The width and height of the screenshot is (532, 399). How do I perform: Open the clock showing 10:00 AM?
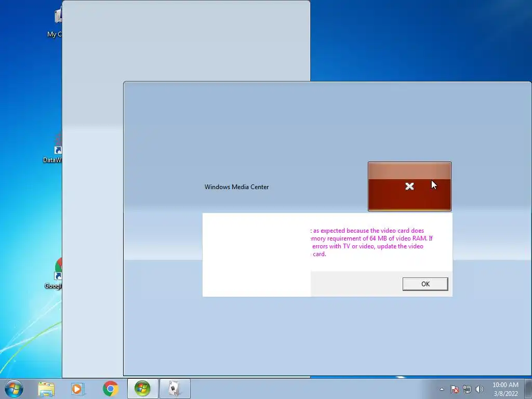[x=505, y=389]
